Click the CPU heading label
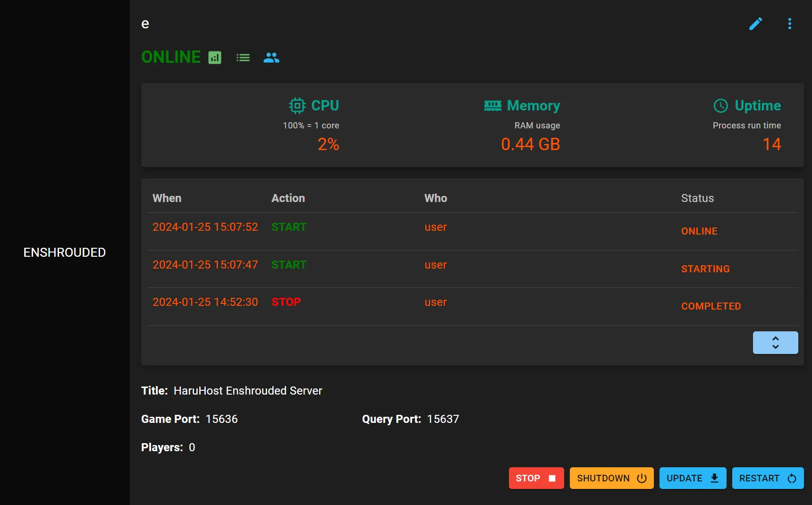 tap(325, 105)
